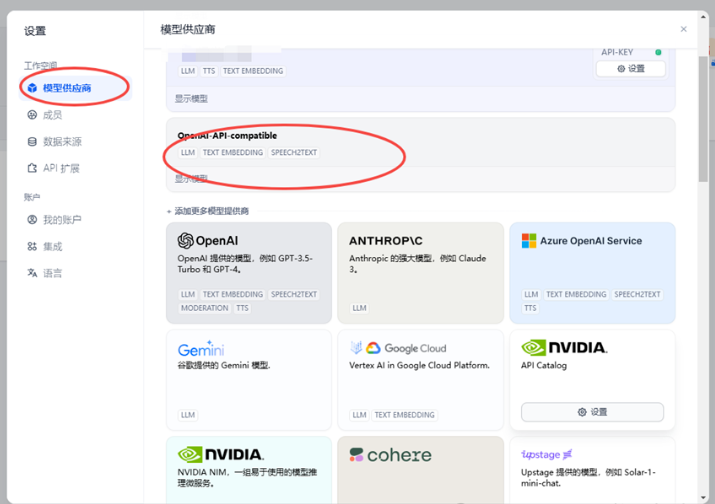Image resolution: width=715 pixels, height=504 pixels.
Task: Select the Upstage provider card
Action: click(592, 470)
